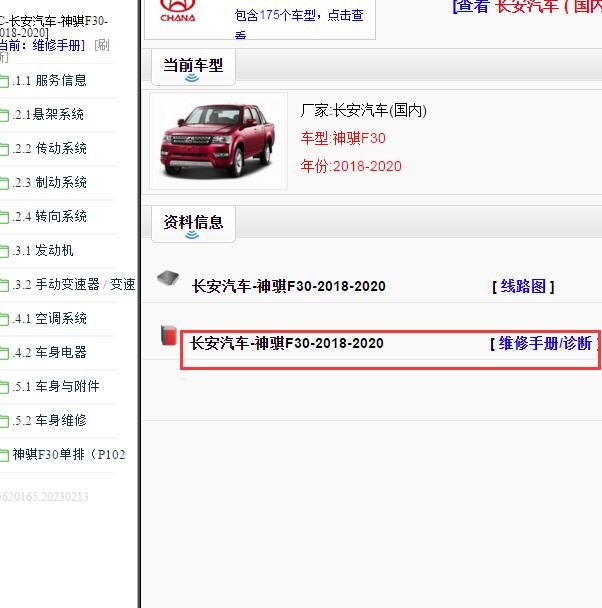The height and width of the screenshot is (608, 602).
Task: Select tree item 4.2 车身电器
Action: click(50, 352)
